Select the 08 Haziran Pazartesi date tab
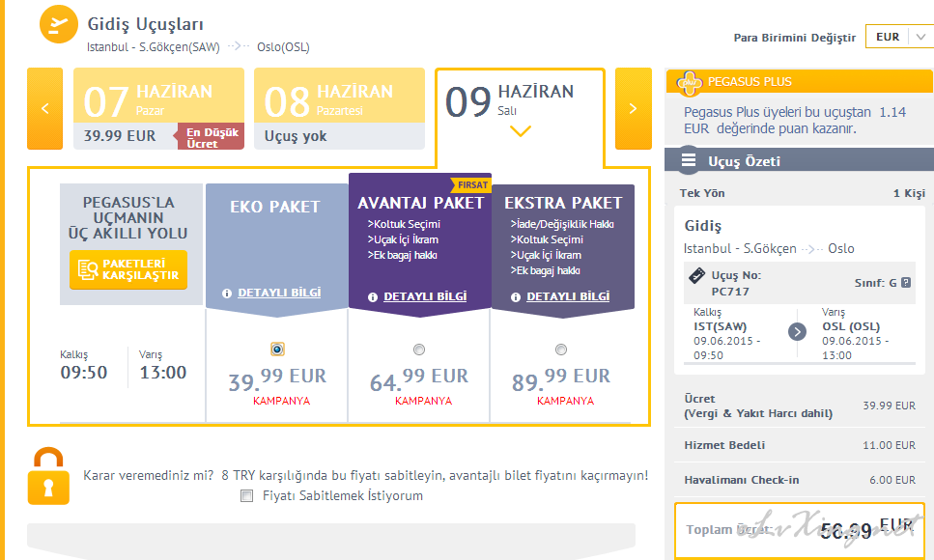Viewport: 934px width, 560px height. [x=340, y=108]
